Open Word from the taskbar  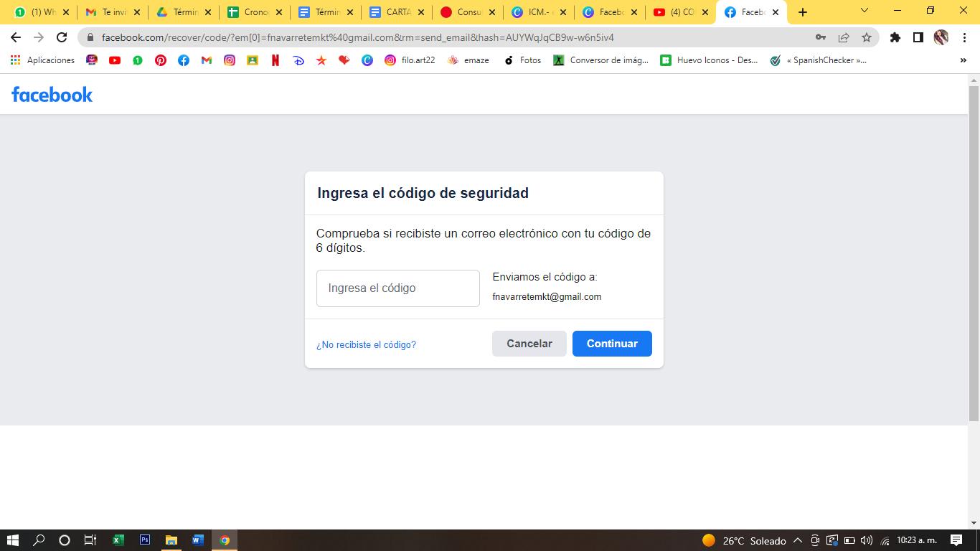(198, 540)
